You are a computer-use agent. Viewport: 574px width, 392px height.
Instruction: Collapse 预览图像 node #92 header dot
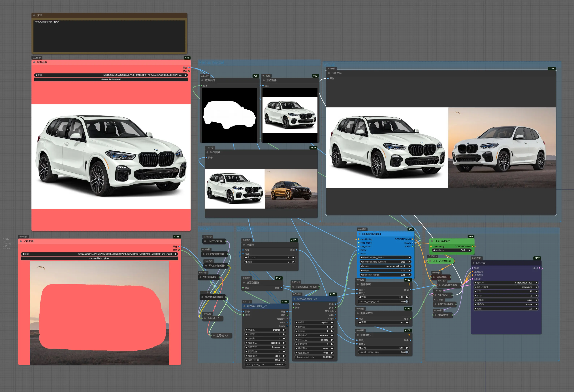tap(264, 80)
